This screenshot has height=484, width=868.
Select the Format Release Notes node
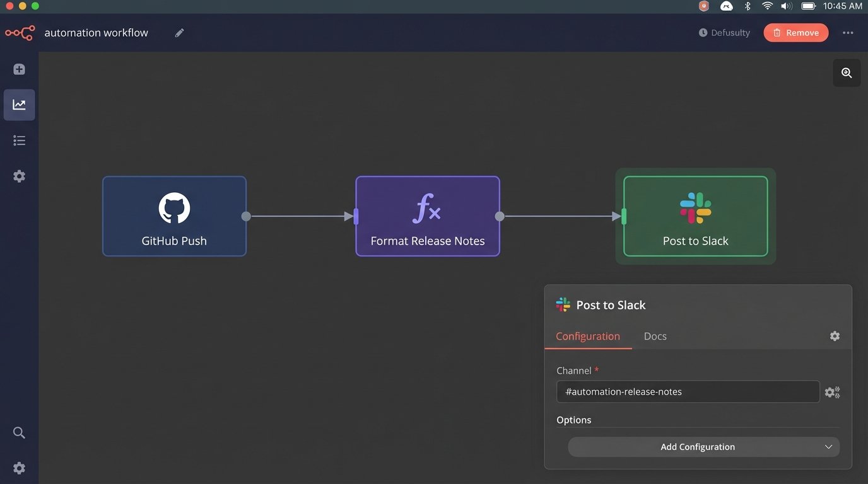428,216
